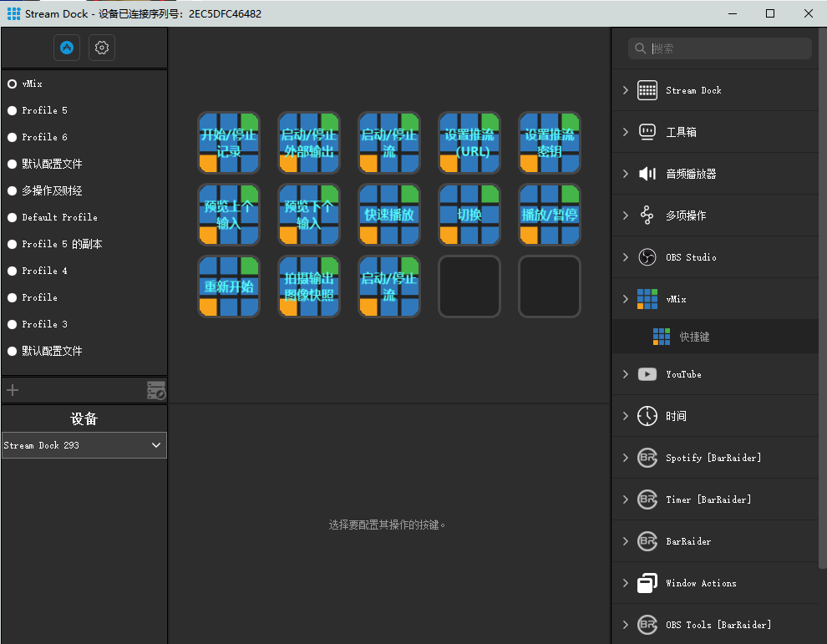Select the Default Profile radio button

(x=13, y=217)
